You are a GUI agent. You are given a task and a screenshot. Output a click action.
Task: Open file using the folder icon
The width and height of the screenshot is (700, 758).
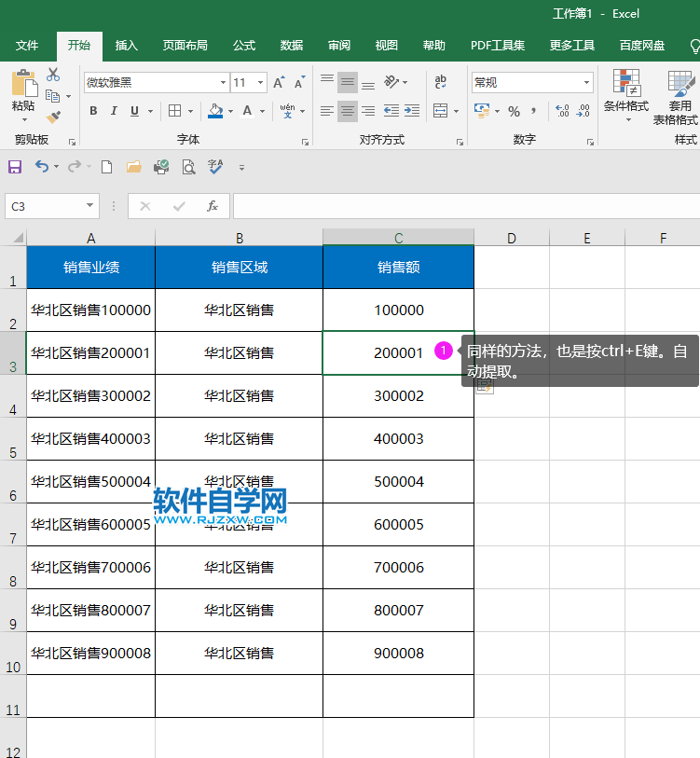tap(133, 167)
